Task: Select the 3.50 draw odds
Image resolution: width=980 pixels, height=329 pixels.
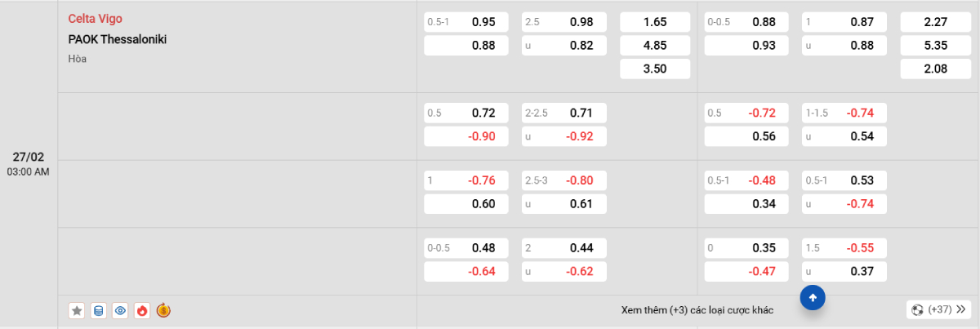Action: click(655, 69)
